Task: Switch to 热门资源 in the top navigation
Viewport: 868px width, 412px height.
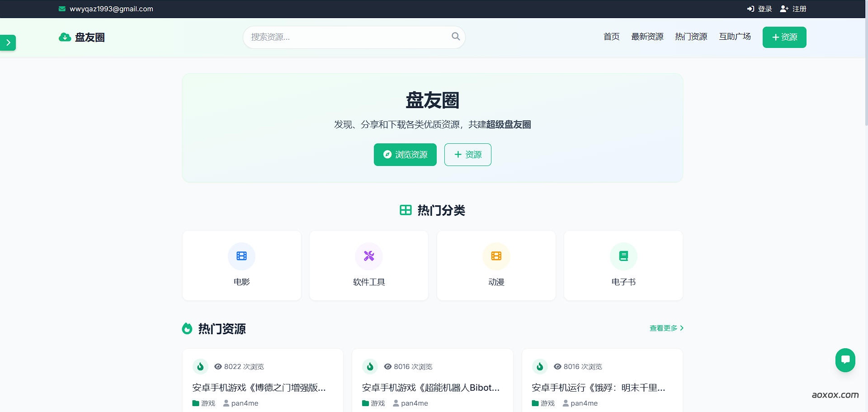Action: [x=690, y=37]
